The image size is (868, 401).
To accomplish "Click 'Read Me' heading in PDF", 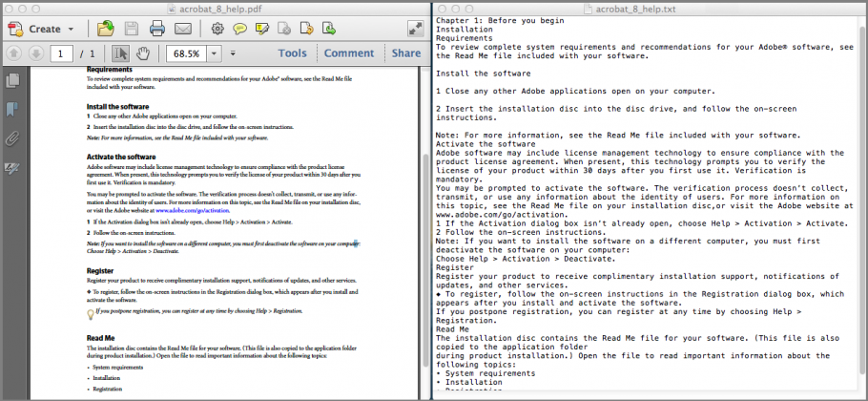I will 101,338.
